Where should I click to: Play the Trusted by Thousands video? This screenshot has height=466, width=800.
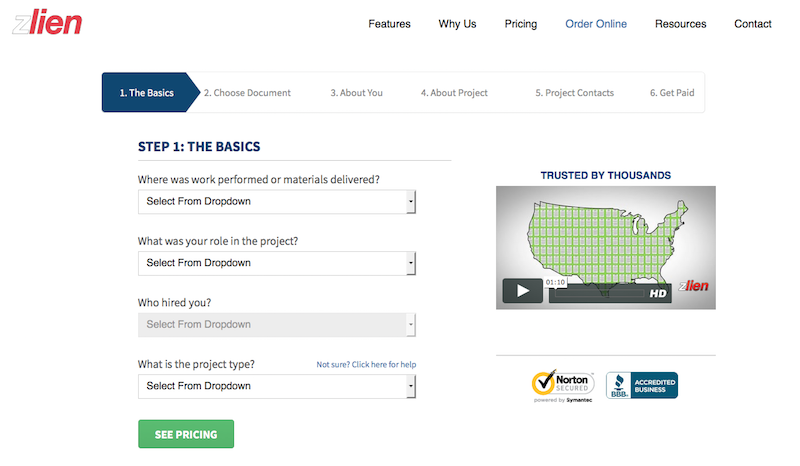[522, 292]
